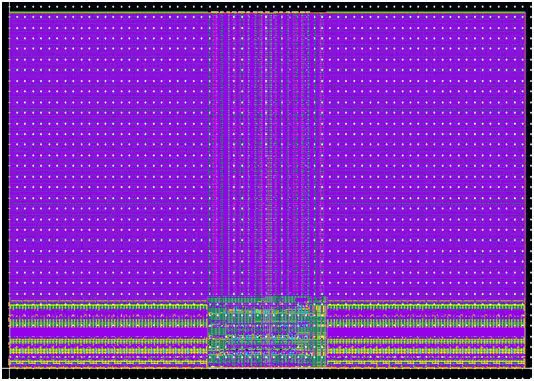Viewport: 534px width, 381px height.
Task: Click the black border strip along the top
Action: (x=267, y=7)
